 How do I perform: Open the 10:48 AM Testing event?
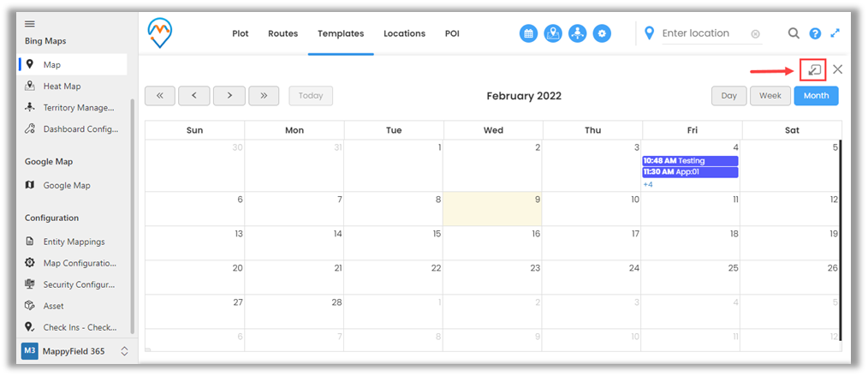coord(689,161)
